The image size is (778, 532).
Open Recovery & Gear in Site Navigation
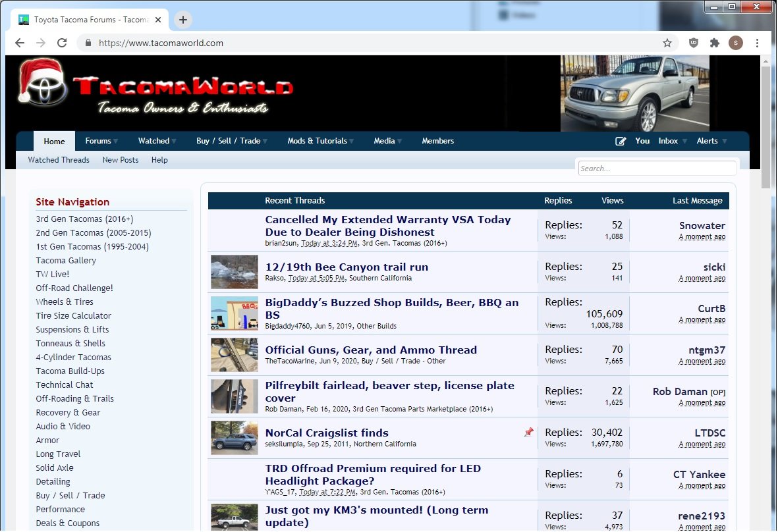pyautogui.click(x=68, y=413)
